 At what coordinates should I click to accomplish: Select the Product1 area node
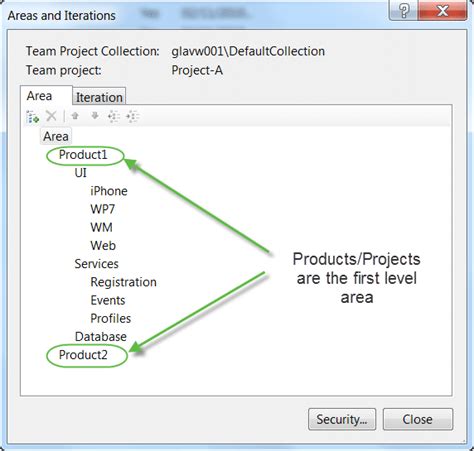83,155
